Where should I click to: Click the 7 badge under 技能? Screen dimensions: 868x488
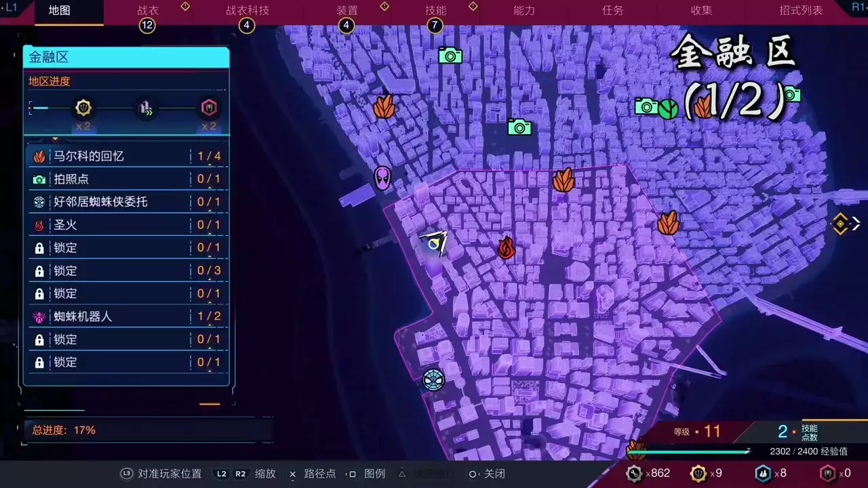pyautogui.click(x=435, y=26)
